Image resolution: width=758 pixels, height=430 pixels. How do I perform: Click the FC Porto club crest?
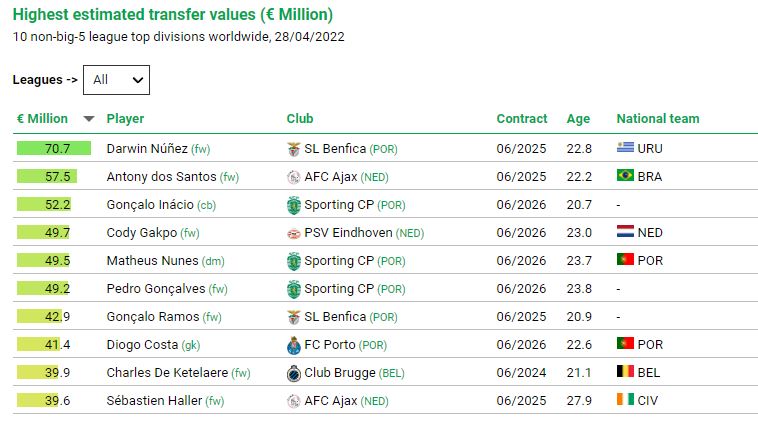293,345
